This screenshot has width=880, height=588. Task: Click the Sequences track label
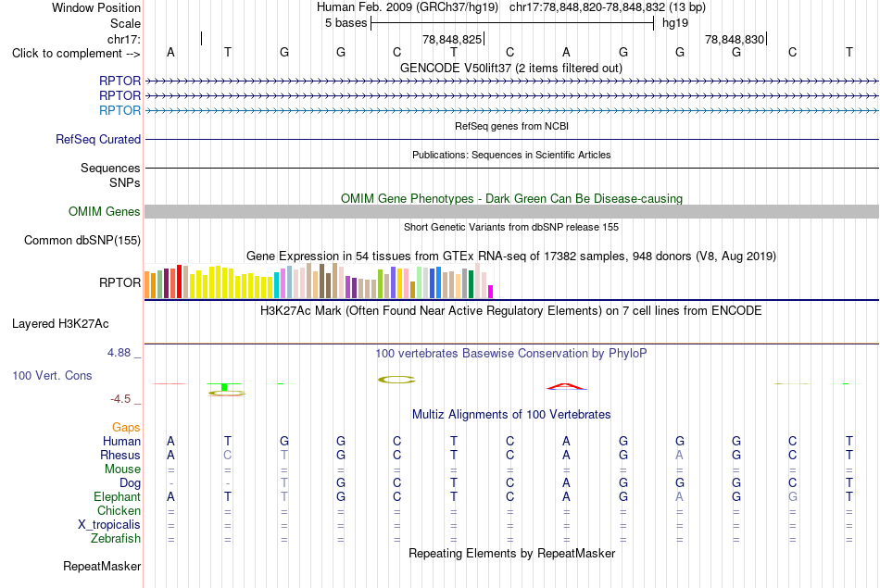(110, 168)
